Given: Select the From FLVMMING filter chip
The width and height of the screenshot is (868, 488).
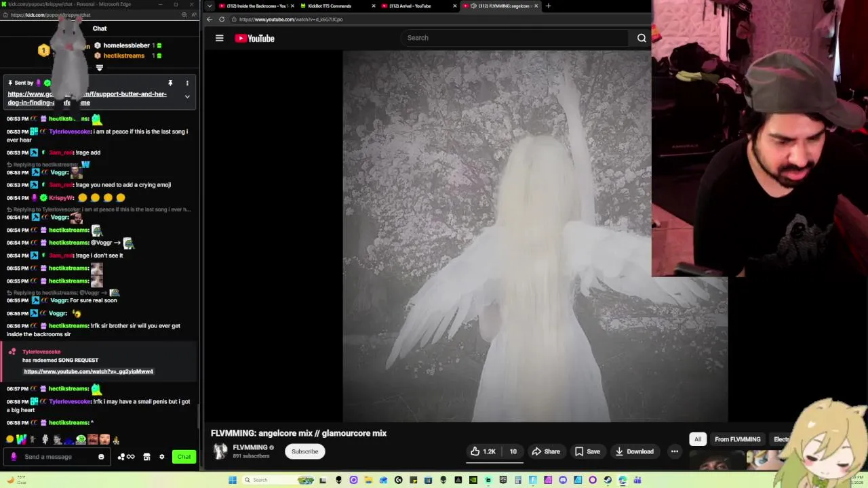Looking at the screenshot, I should (737, 439).
